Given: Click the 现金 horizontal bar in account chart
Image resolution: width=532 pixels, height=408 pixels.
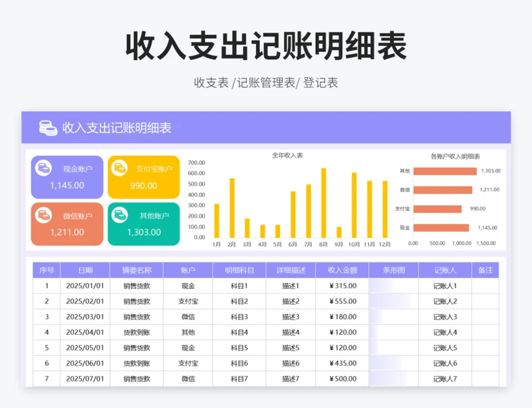Looking at the screenshot, I should (441, 228).
